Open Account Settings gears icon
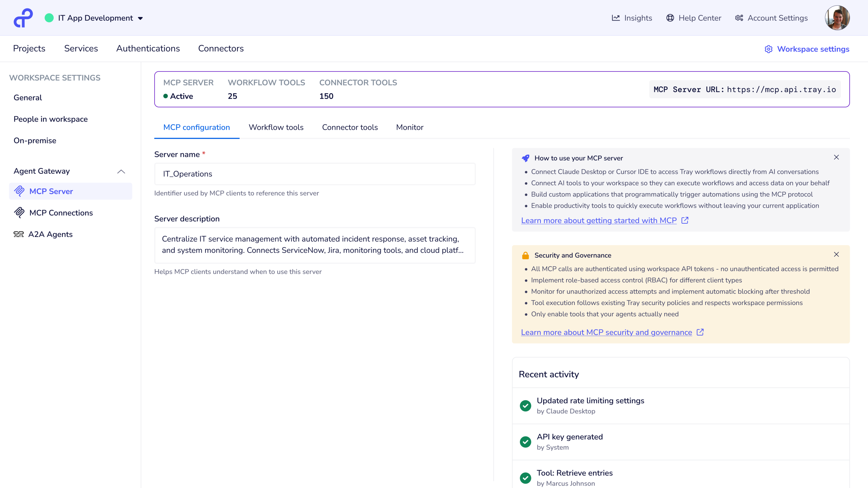The width and height of the screenshot is (868, 488). [x=739, y=18]
